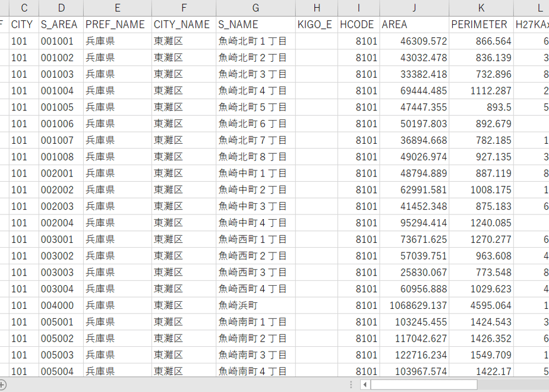549x392 pixels.
Task: Select the HCODE header cell
Action: (358, 24)
